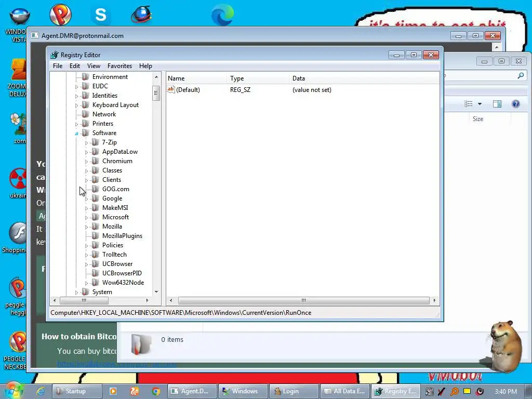Switch to the All Data E... taskbar window
The image size is (532, 399).
(x=345, y=391)
